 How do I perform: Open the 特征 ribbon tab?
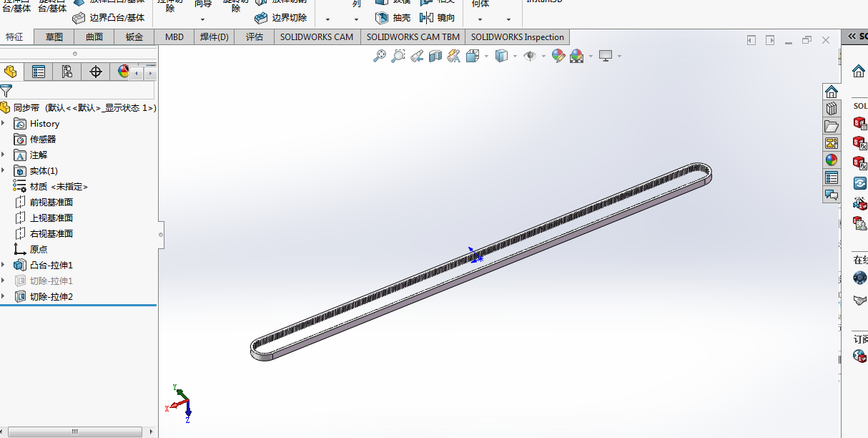pos(15,36)
